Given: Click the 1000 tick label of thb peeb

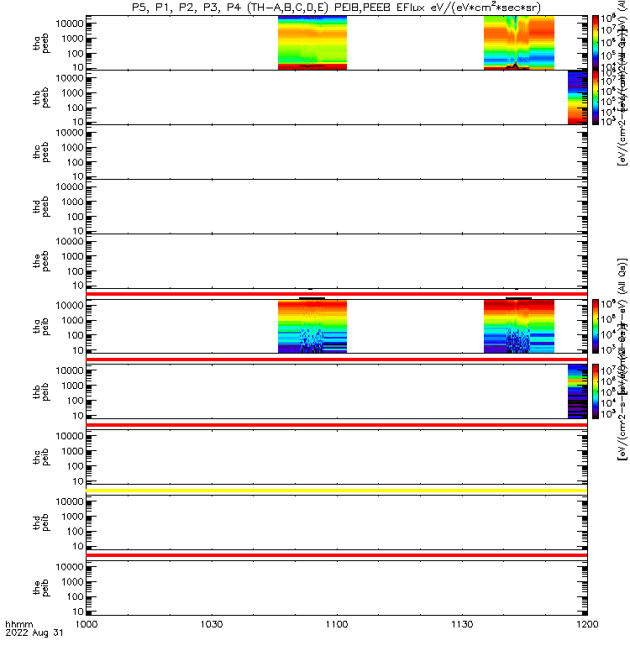Looking at the screenshot, I should click(72, 93).
